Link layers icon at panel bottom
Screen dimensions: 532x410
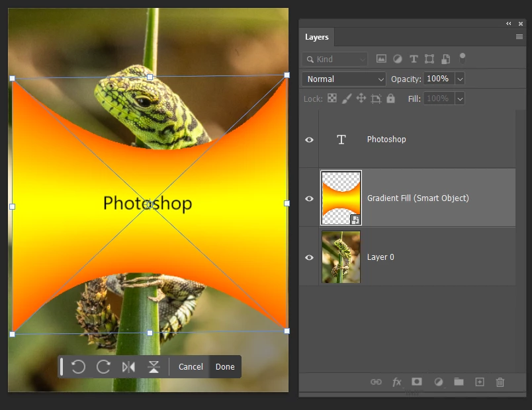(x=376, y=382)
